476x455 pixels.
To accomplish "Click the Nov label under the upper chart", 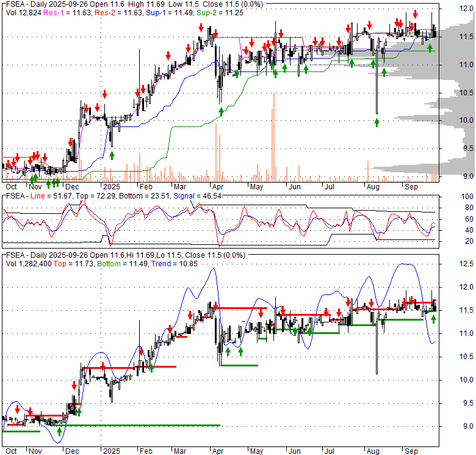I will click(x=35, y=187).
